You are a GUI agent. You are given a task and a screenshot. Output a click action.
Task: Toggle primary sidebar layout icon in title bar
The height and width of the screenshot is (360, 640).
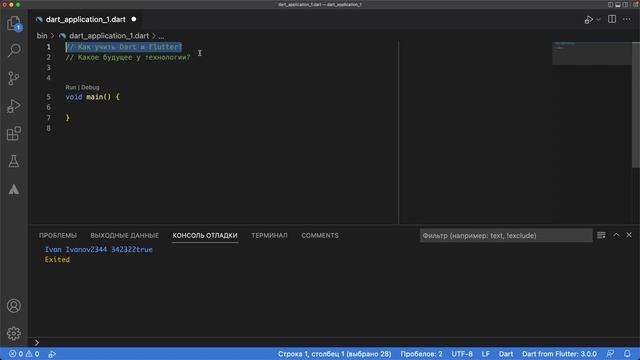(x=611, y=4)
